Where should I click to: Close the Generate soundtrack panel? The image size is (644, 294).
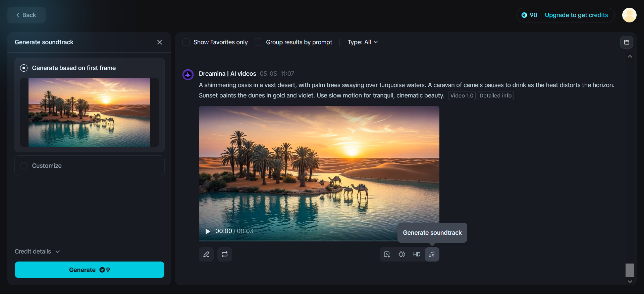[x=160, y=42]
